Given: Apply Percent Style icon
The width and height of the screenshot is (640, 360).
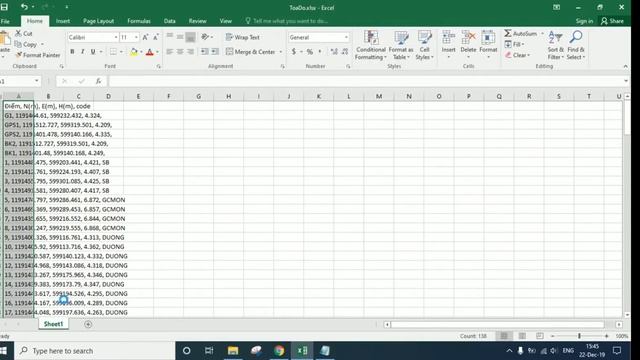Looking at the screenshot, I should [x=310, y=52].
